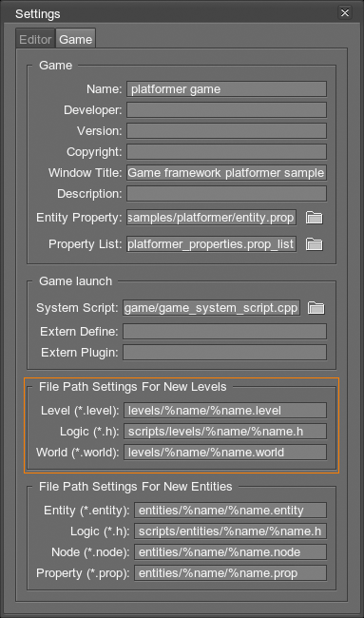Edit the Level (*.level) path field
This screenshot has height=618, width=364.
[225, 411]
